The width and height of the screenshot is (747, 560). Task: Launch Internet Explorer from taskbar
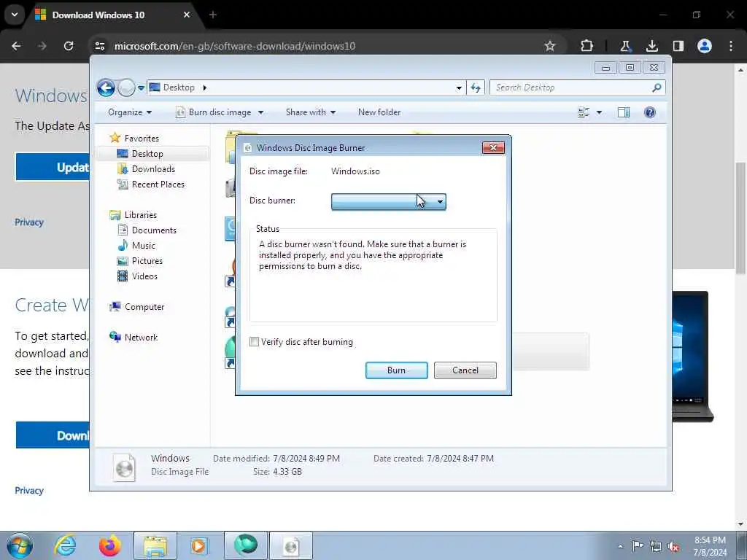pos(65,545)
